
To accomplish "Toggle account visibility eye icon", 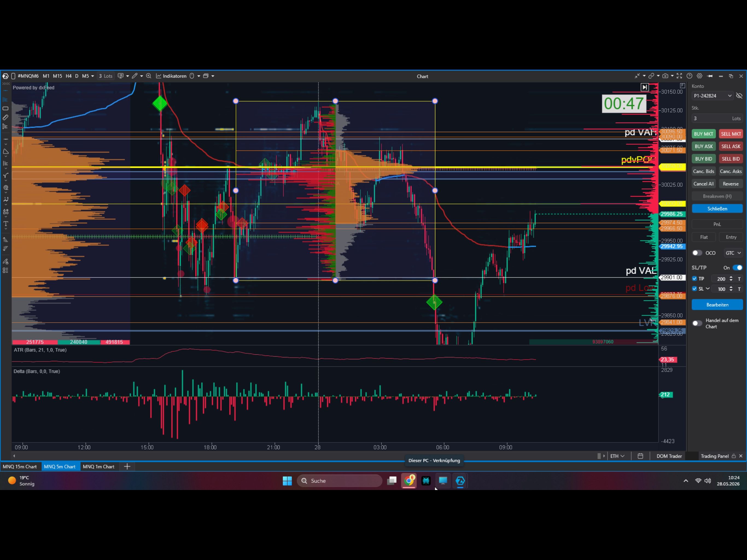I will click(x=739, y=96).
